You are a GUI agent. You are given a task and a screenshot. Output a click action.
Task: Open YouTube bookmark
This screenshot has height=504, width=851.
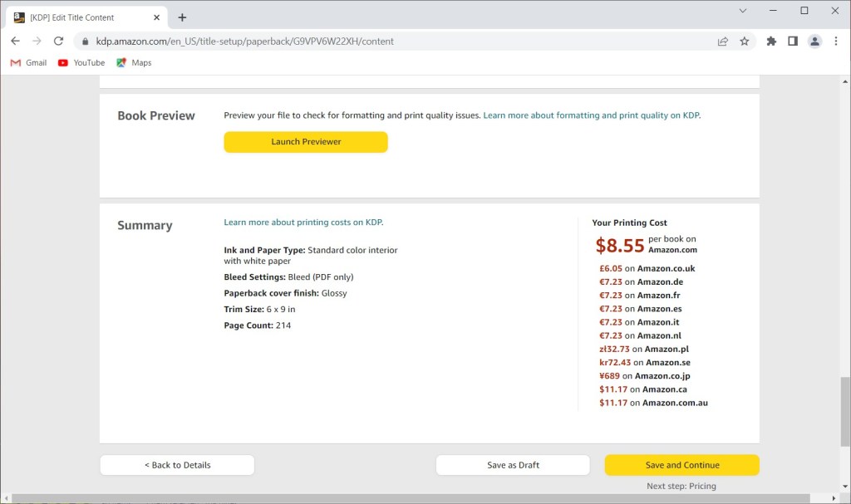click(81, 62)
